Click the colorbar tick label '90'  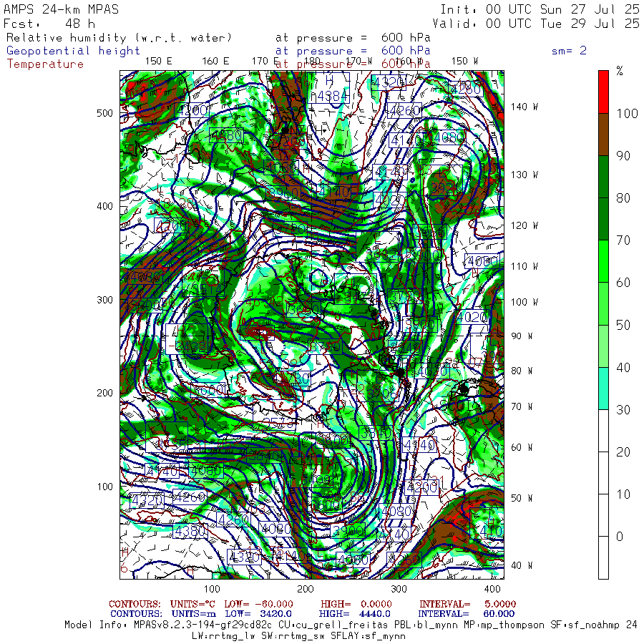coord(623,156)
